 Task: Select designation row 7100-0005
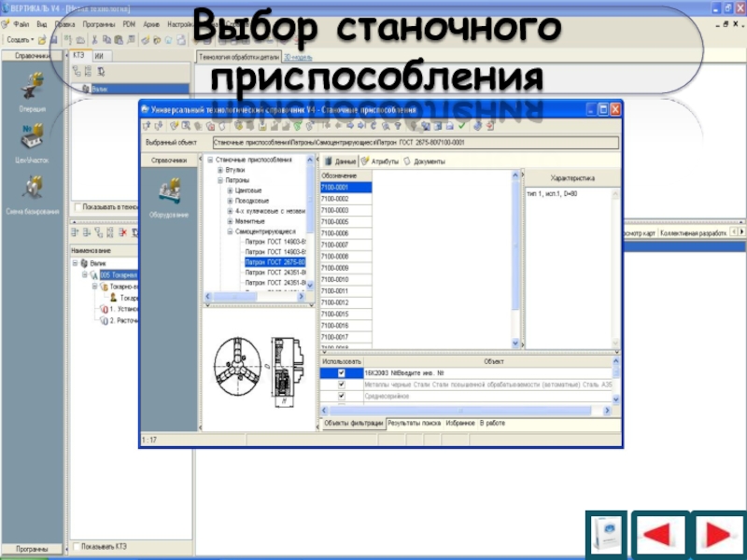coord(345,222)
